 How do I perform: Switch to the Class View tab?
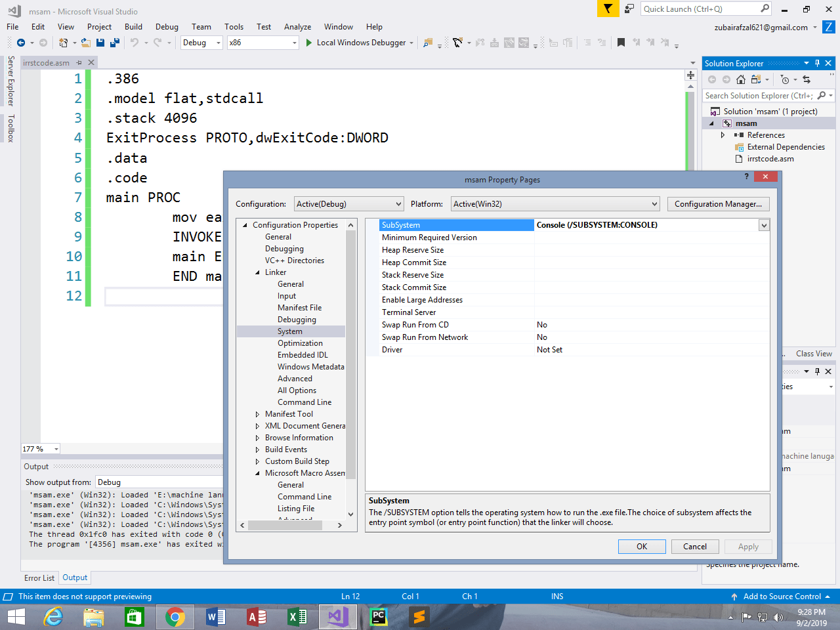(814, 354)
